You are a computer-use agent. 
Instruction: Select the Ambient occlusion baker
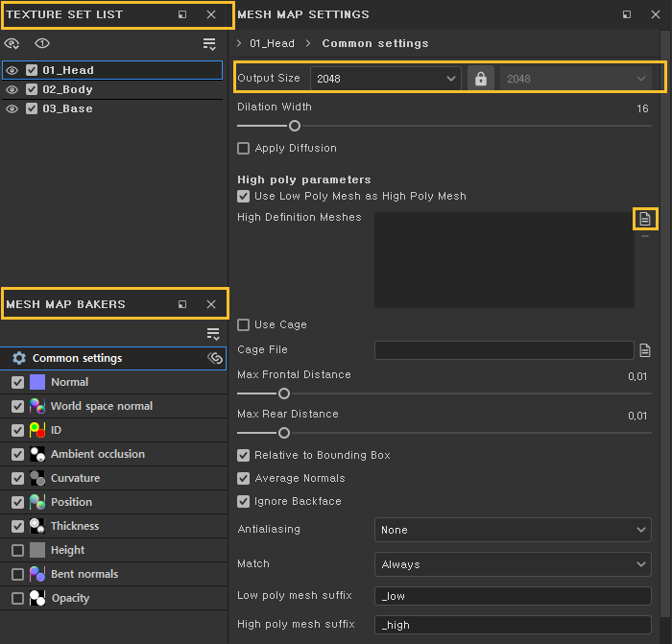[x=97, y=454]
